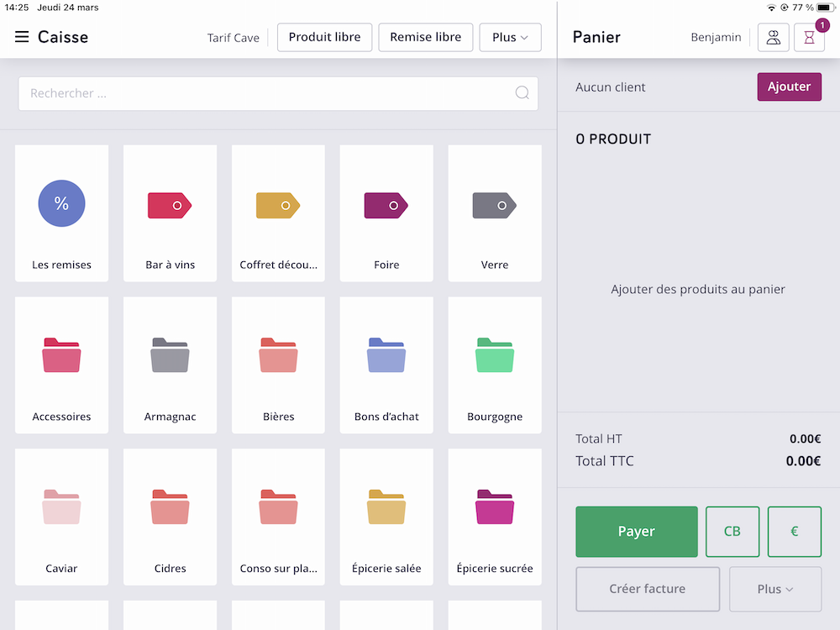840x630 pixels.
Task: Expand the cart Plus dropdown
Action: (775, 589)
